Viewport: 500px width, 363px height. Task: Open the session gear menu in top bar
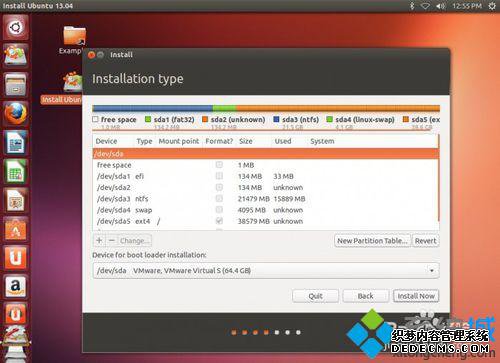click(x=492, y=6)
